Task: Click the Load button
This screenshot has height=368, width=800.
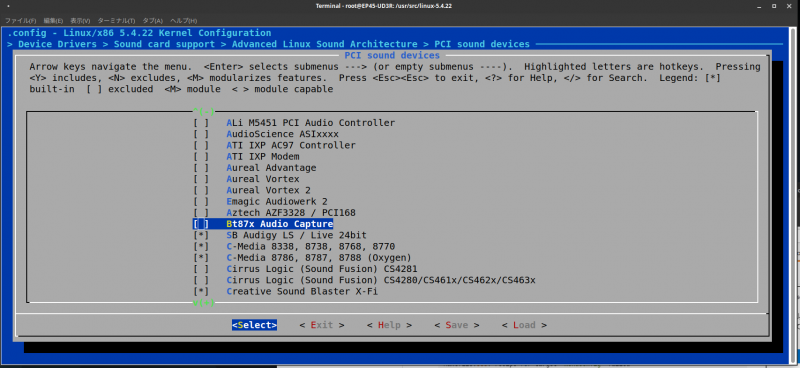Action: (524, 325)
